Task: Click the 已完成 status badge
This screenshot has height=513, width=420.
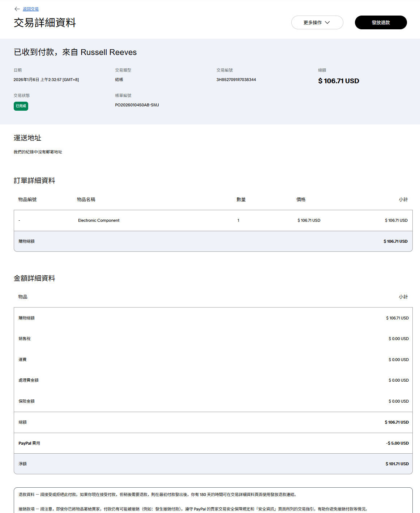Action: point(21,106)
